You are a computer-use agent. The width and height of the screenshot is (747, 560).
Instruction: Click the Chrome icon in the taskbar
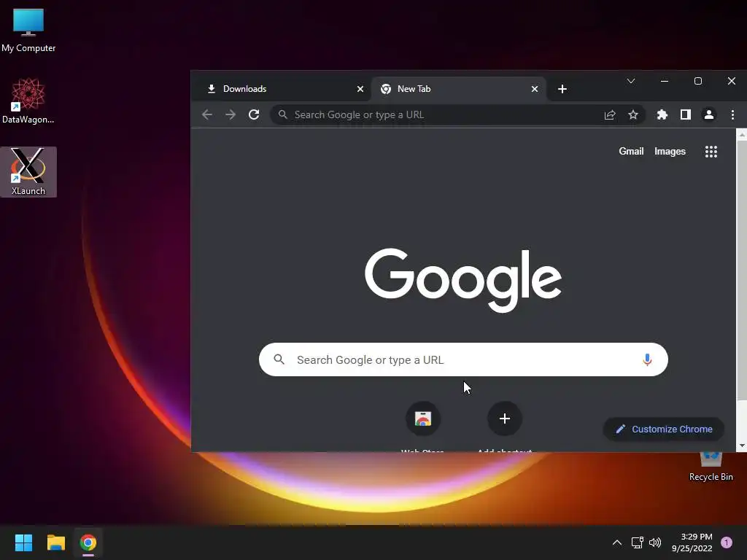click(88, 542)
